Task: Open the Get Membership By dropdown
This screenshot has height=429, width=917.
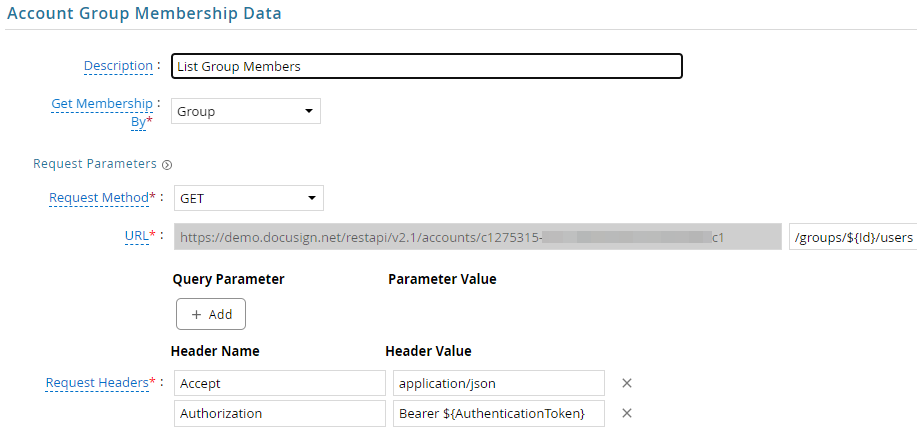Action: point(246,111)
